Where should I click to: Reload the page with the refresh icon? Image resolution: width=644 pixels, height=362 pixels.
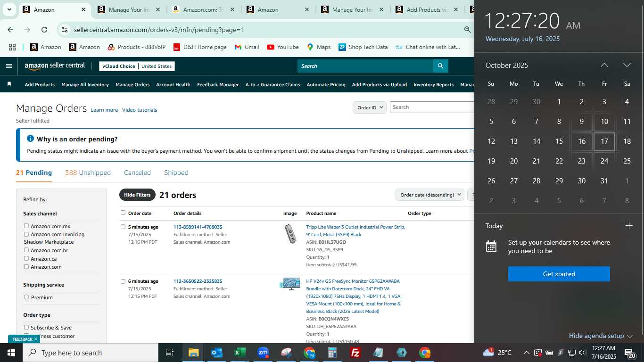(x=44, y=30)
